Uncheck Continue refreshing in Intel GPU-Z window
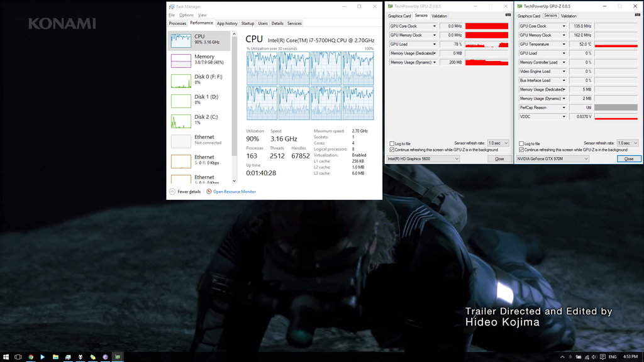This screenshot has height=362, width=644. 392,150
